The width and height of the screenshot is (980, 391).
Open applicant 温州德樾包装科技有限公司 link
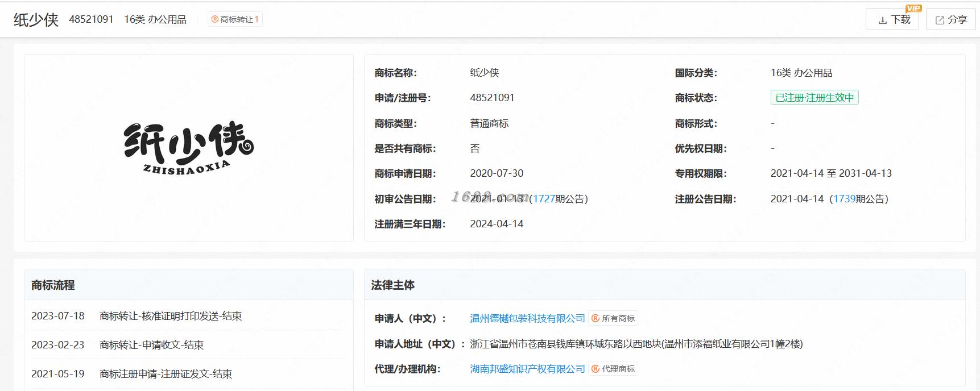(527, 318)
